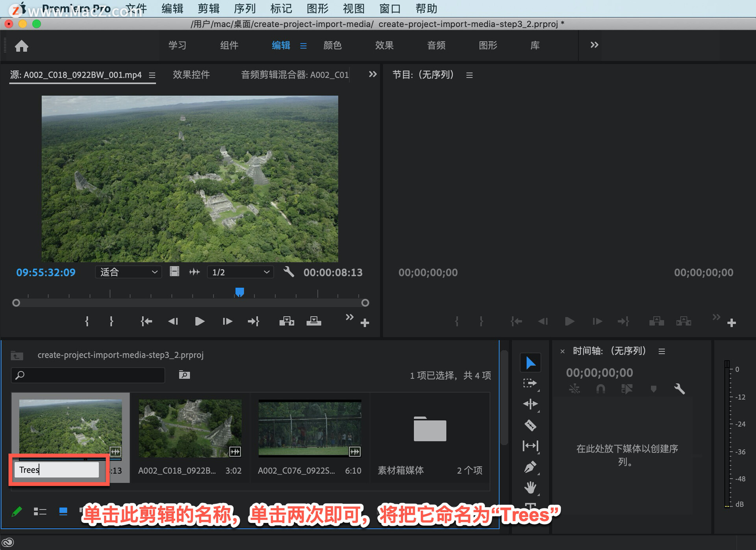Toggle Linked Selection in Timeline
The image size is (756, 550).
tap(626, 389)
